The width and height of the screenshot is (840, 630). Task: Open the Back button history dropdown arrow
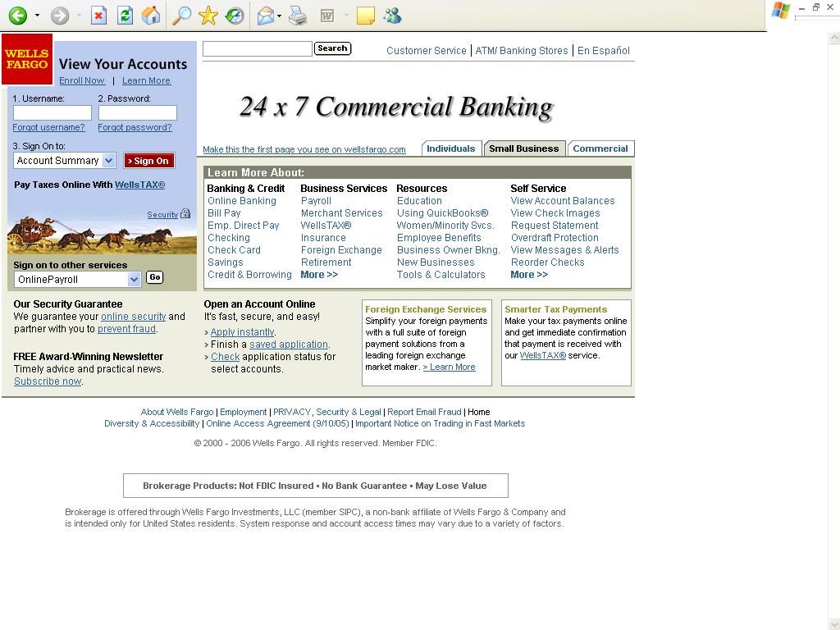tap(37, 16)
